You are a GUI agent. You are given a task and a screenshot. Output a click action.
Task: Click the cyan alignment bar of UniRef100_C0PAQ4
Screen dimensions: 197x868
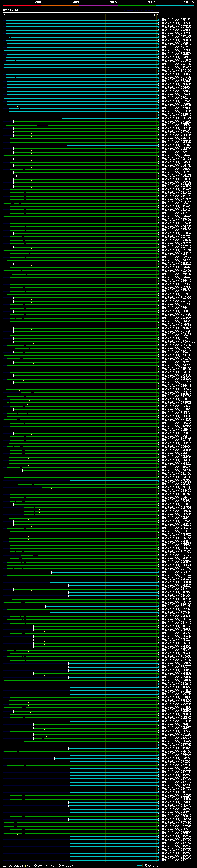104,582
